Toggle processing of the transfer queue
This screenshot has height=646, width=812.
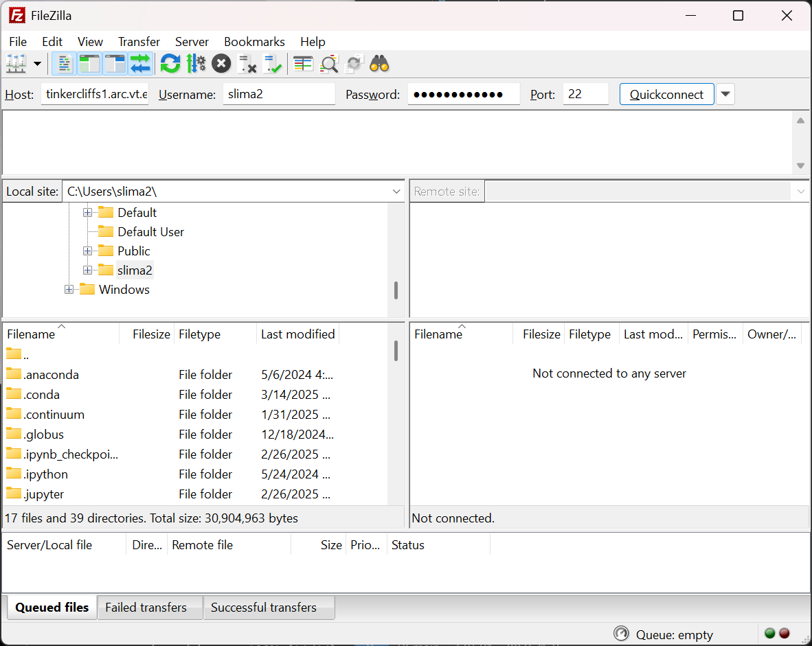coord(196,64)
